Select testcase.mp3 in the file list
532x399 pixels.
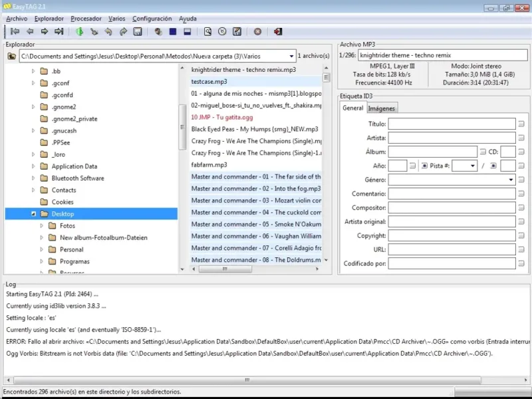pyautogui.click(x=209, y=81)
